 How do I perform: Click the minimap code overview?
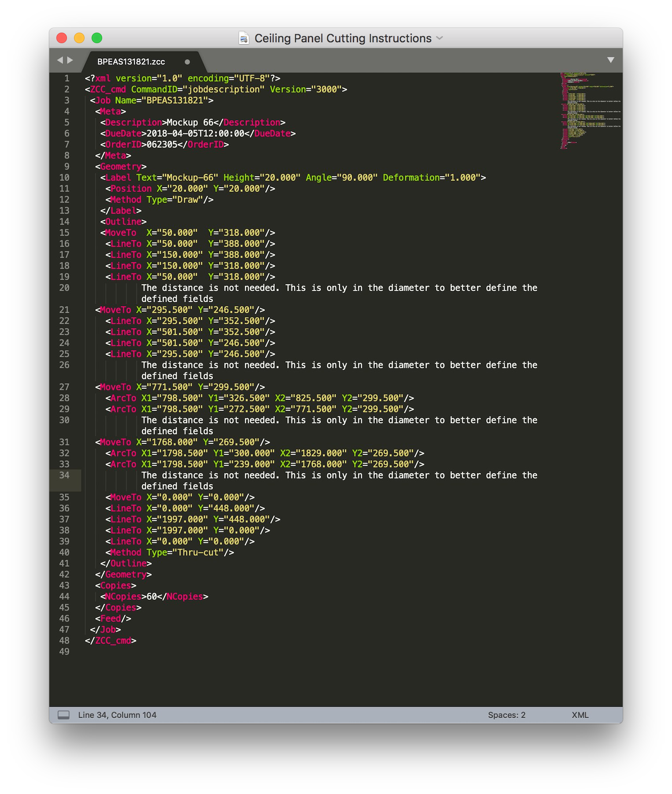pos(590,111)
